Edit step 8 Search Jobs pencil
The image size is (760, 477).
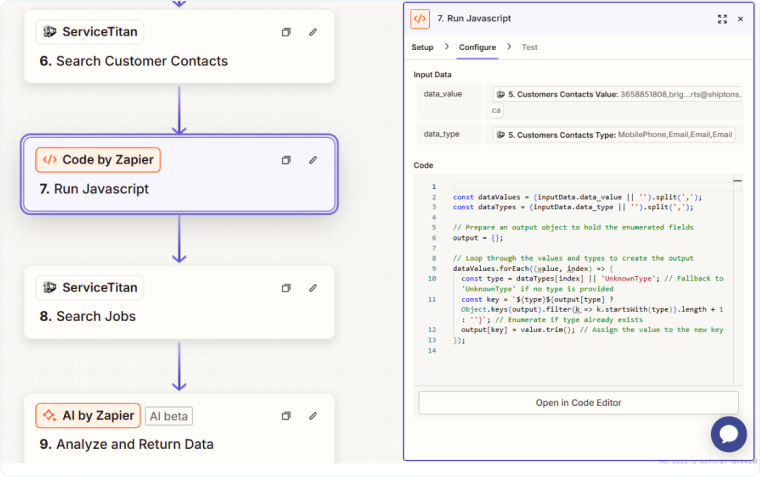313,288
